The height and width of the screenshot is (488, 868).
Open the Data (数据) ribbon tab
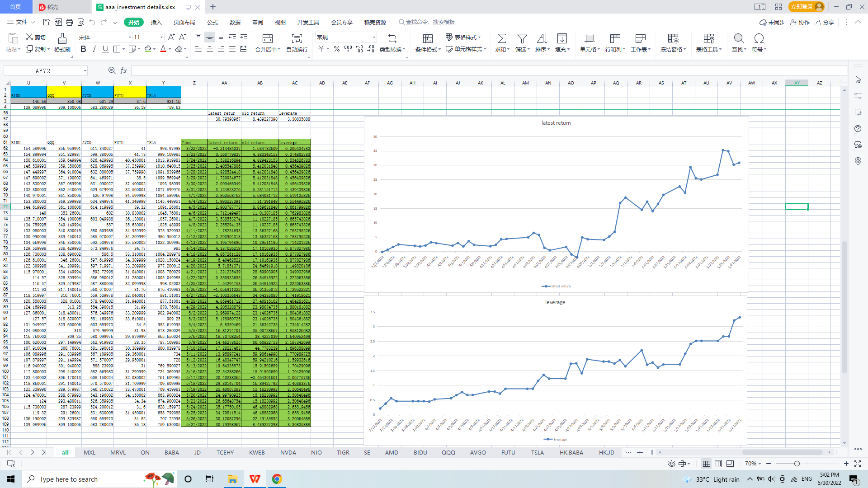pyautogui.click(x=235, y=22)
